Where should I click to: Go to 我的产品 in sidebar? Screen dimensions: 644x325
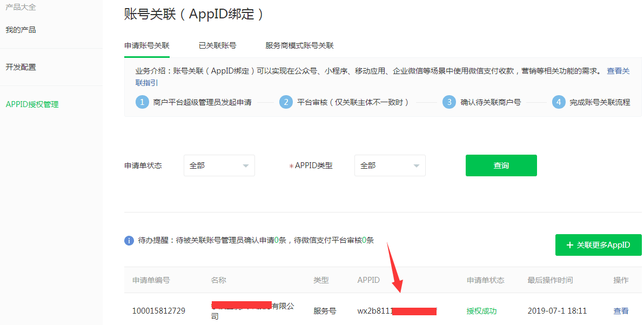[21, 30]
